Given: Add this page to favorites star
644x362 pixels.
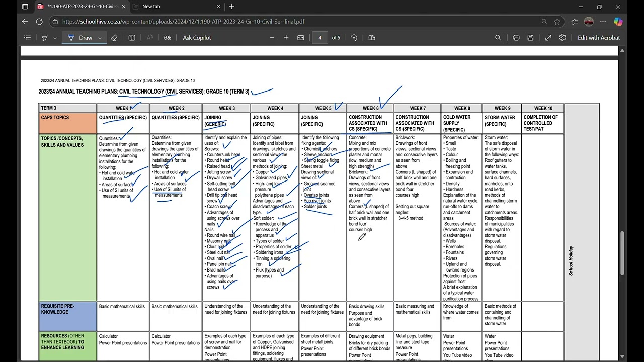Looking at the screenshot, I should point(557,22).
